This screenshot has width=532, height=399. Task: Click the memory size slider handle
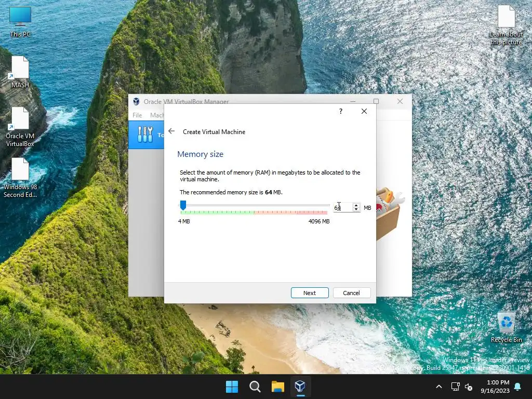tap(183, 205)
